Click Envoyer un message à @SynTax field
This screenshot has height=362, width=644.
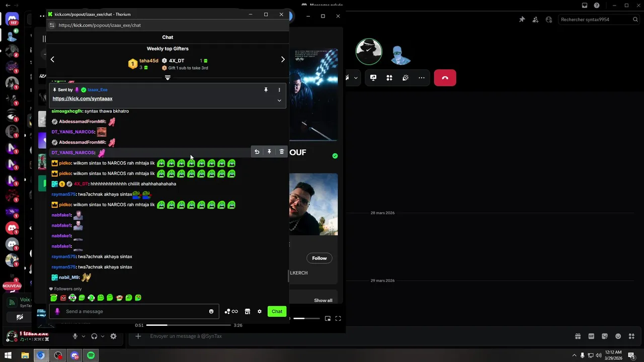[x=352, y=336]
